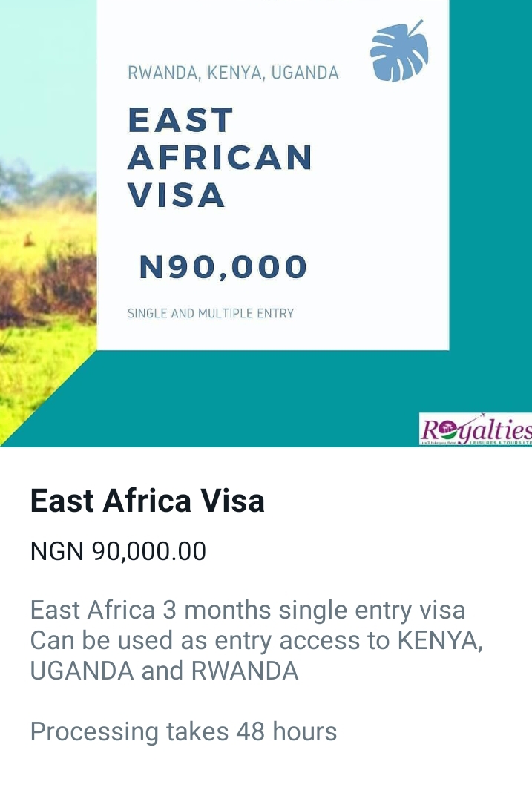Click the NGN 90,000.00 price label

(x=118, y=551)
